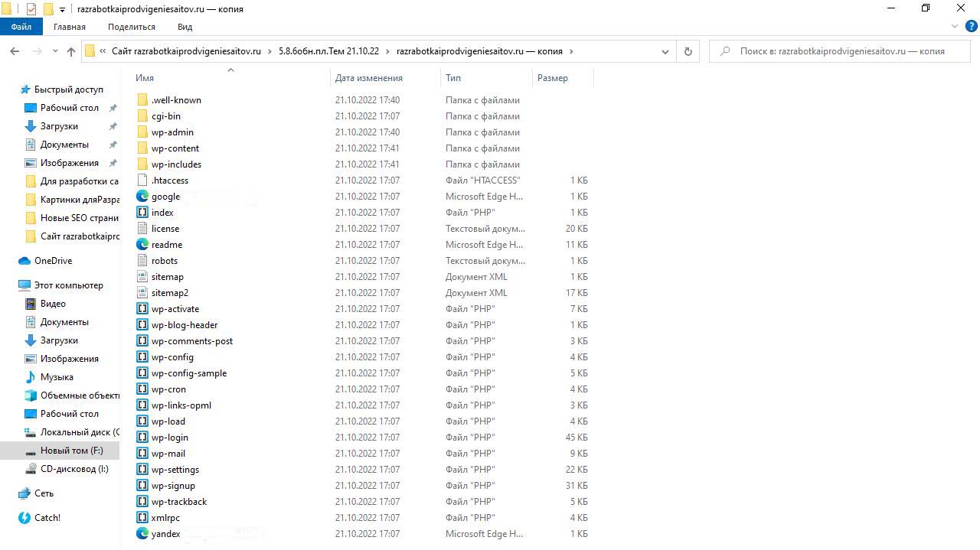This screenshot has height=550, width=980.
Task: Switch to the Вид ribbon tab
Action: point(185,27)
